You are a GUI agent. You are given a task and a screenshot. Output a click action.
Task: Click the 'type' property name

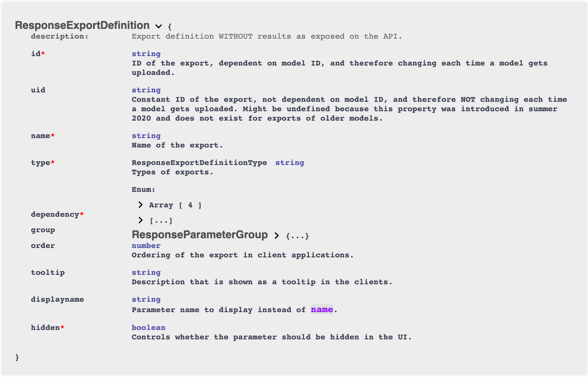(40, 163)
